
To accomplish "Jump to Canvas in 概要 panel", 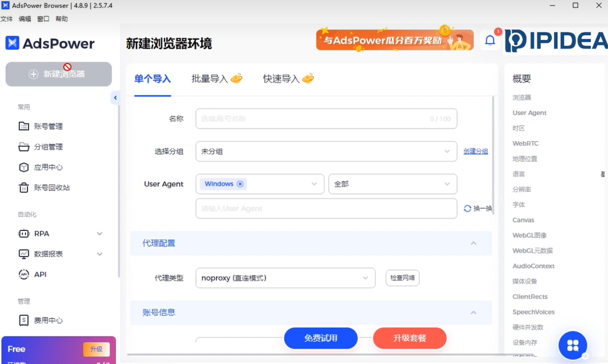I will (x=523, y=220).
